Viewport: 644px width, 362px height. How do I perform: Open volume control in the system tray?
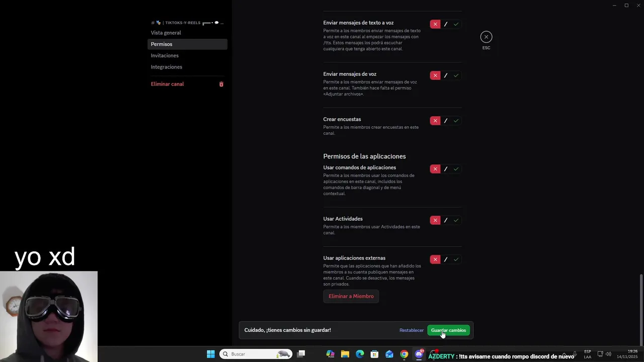pos(608,354)
